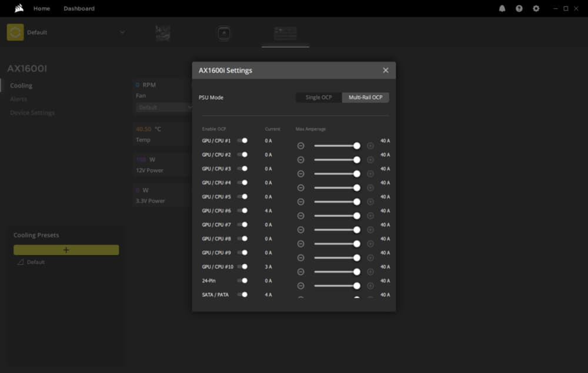
Task: Decrease max amperage for GPU / CPU #7
Action: coord(300,230)
